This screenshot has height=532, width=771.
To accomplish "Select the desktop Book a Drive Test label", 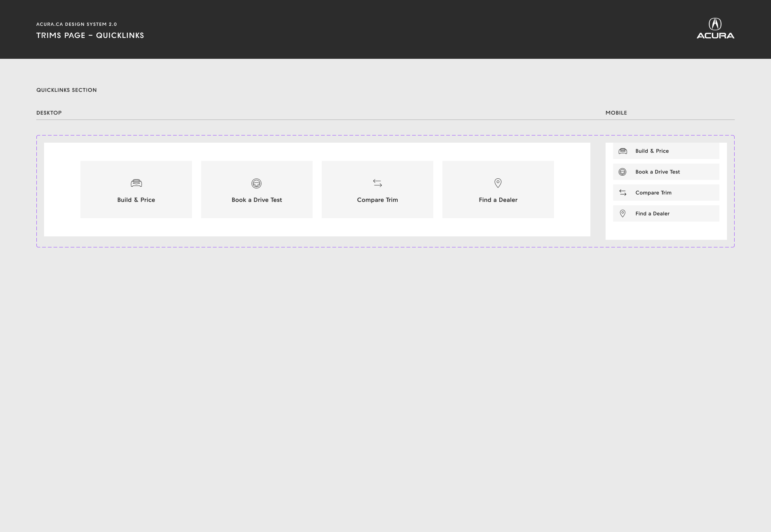I will [x=257, y=200].
